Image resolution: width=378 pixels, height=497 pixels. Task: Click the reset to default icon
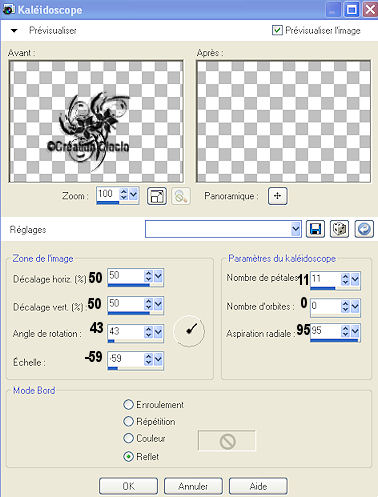364,229
